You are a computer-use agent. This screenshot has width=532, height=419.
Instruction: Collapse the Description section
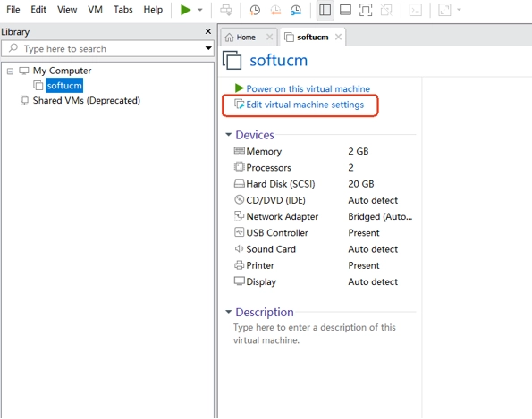228,312
